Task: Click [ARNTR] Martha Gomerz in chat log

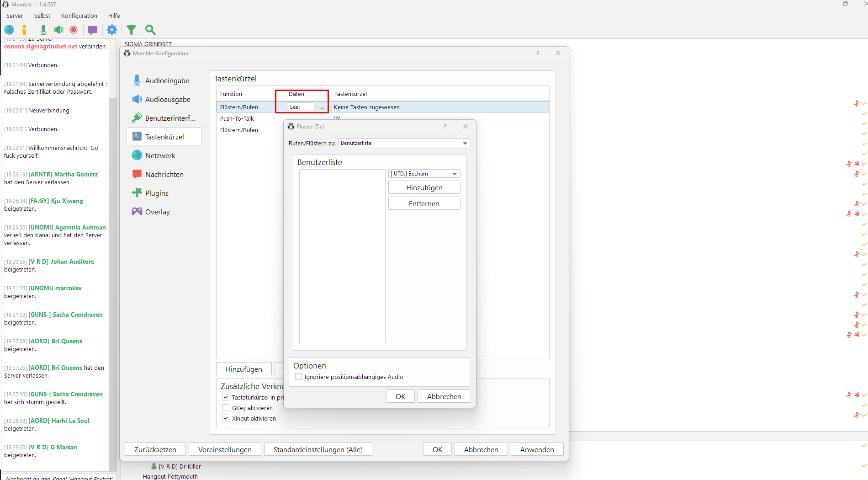Action: [x=63, y=174]
